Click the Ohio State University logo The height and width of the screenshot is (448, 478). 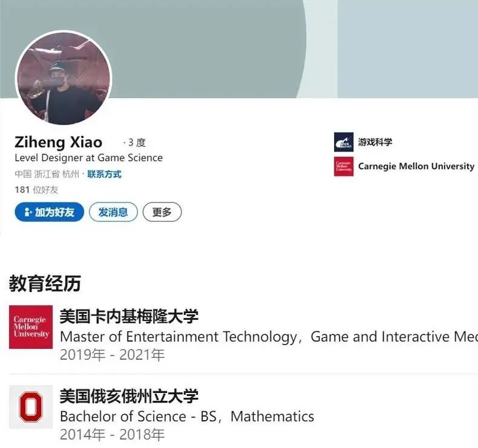click(x=31, y=406)
